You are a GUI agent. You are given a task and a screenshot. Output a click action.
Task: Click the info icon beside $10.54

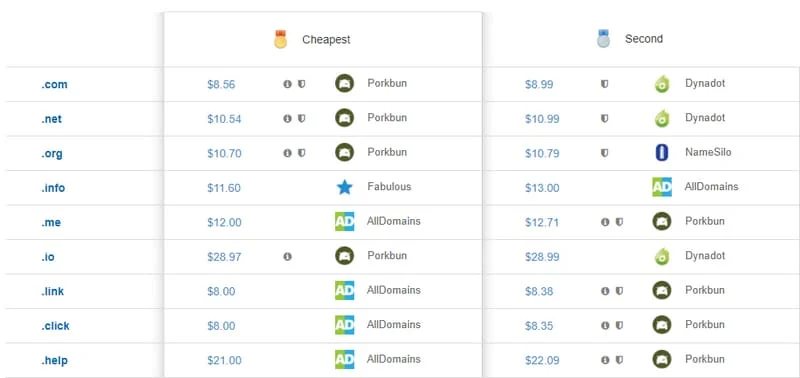[287, 118]
